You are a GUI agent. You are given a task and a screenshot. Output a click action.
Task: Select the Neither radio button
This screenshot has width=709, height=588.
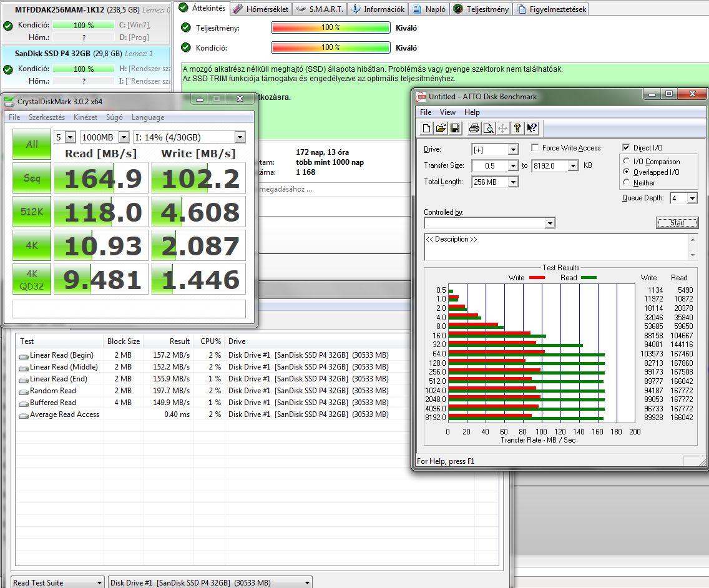(x=626, y=182)
